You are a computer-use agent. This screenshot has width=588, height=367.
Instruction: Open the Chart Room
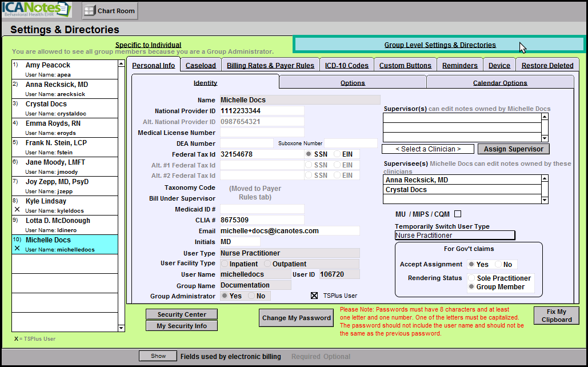[110, 11]
